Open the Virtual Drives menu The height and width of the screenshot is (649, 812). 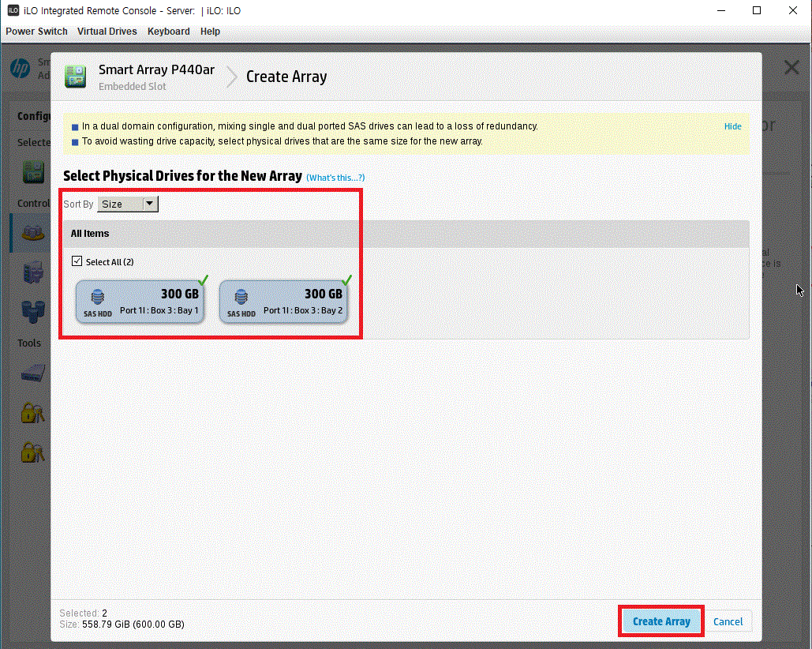tap(107, 31)
